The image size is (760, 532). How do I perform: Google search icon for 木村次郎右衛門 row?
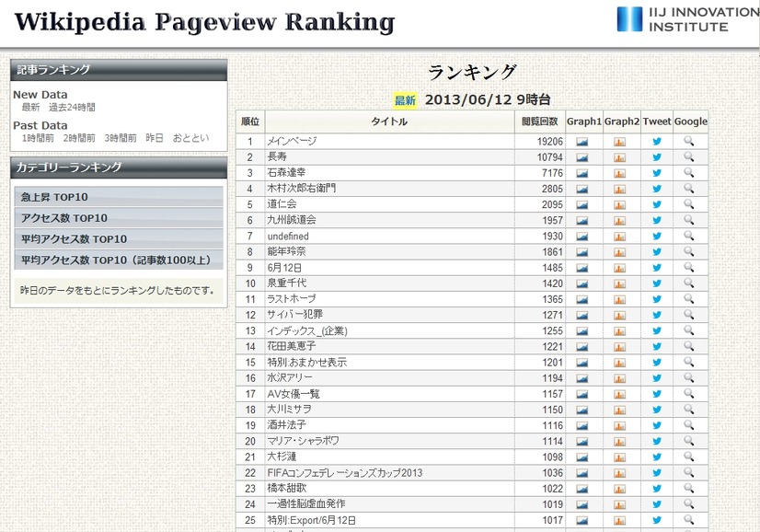point(689,189)
